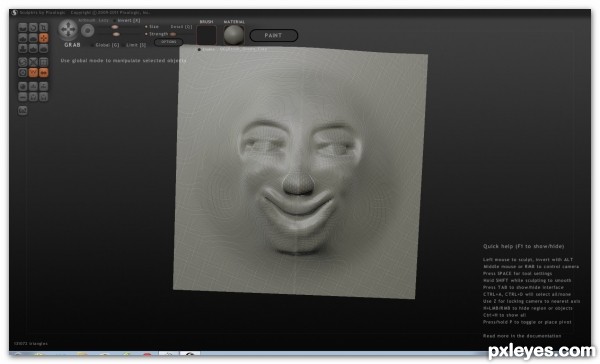This screenshot has width=600, height=364.
Task: Select the orange Grab tool in the grid
Action: click(44, 38)
